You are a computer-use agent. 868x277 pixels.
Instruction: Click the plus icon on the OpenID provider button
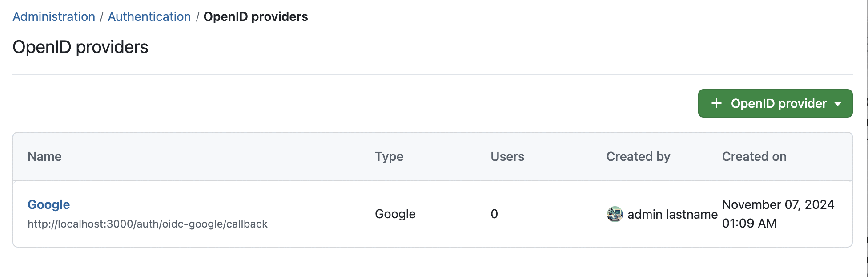716,103
